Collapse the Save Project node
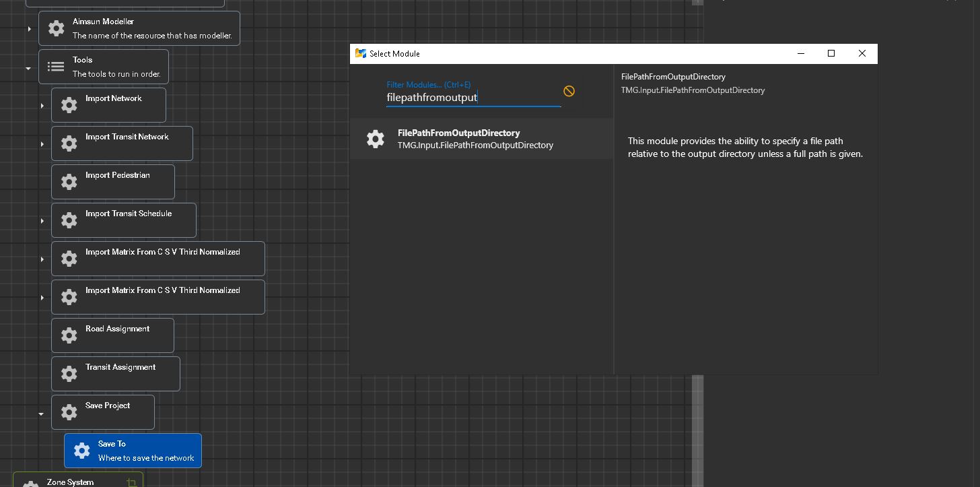The image size is (980, 487). click(41, 414)
